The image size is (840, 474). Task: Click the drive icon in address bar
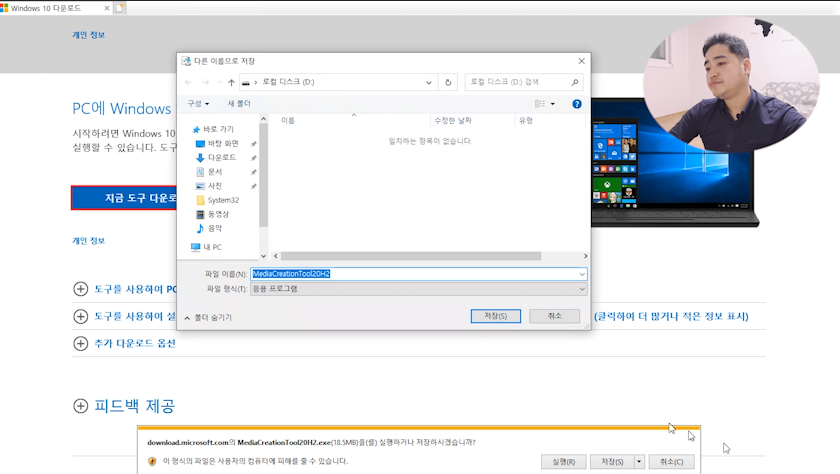coord(246,82)
